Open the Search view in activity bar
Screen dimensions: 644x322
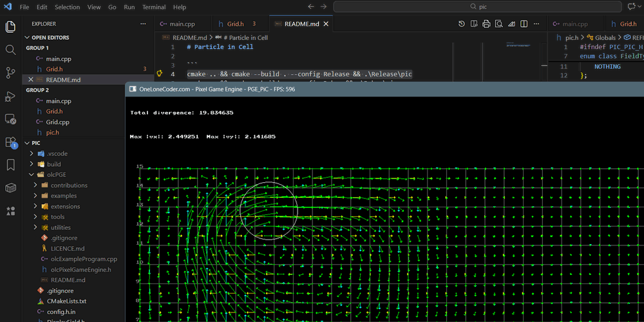coord(10,50)
